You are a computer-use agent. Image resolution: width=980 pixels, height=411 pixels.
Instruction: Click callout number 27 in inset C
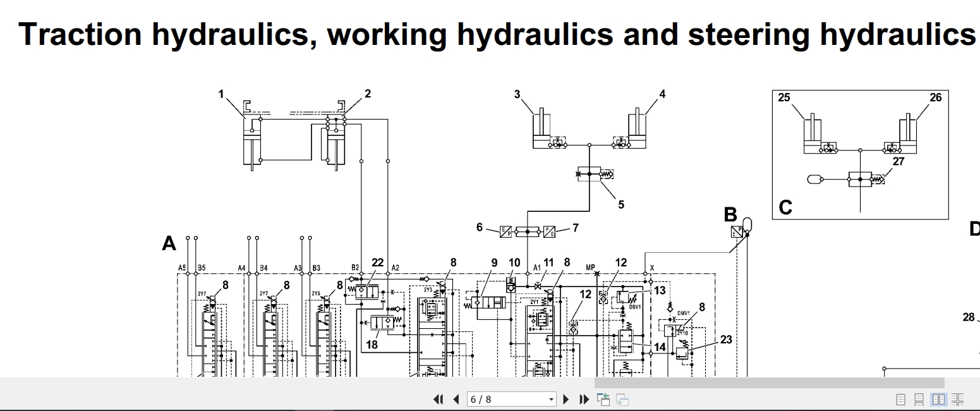pos(898,161)
